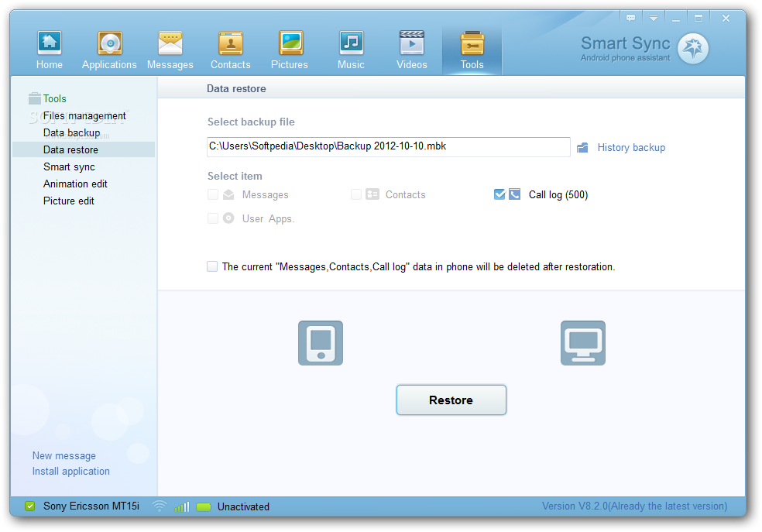Open Smart sync in sidebar
Image resolution: width=762 pixels, height=532 pixels.
(x=69, y=166)
